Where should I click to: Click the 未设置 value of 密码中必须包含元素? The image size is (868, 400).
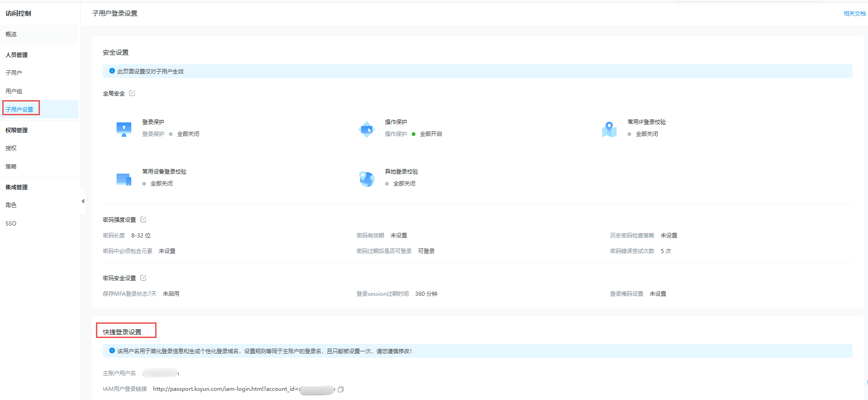(x=167, y=251)
